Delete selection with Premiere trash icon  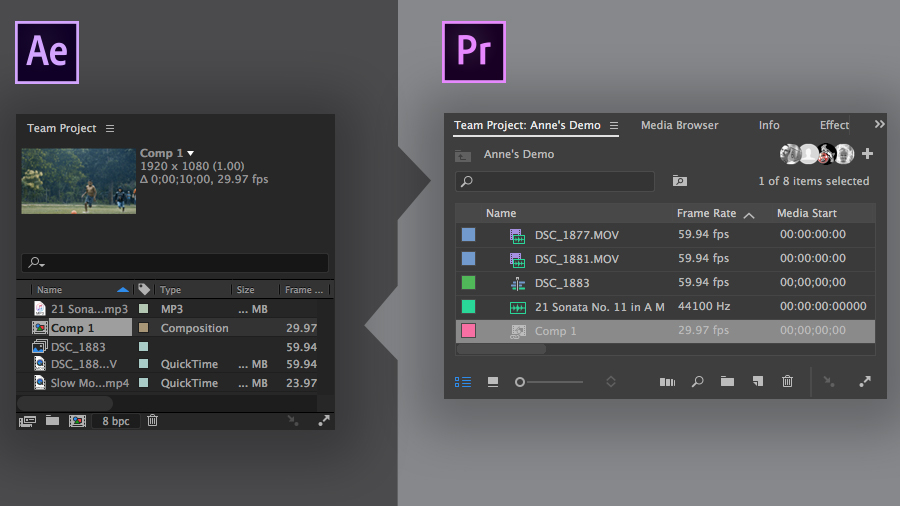point(788,381)
